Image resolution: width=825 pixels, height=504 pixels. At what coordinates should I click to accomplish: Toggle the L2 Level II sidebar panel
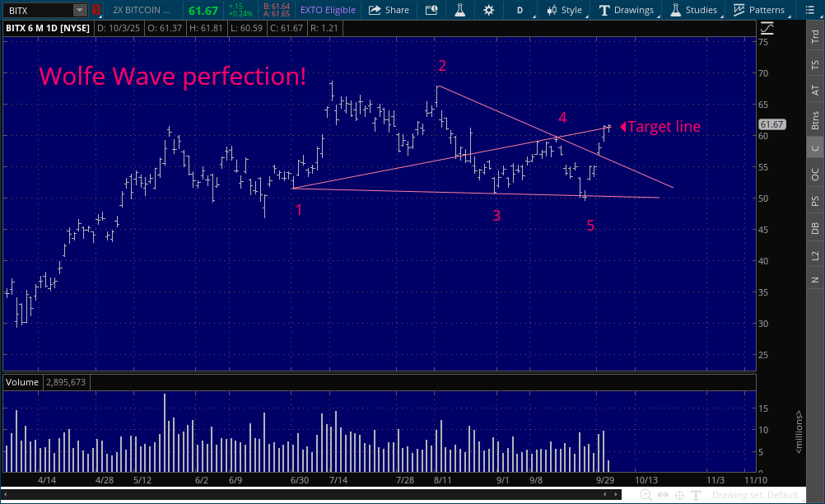pyautogui.click(x=815, y=255)
